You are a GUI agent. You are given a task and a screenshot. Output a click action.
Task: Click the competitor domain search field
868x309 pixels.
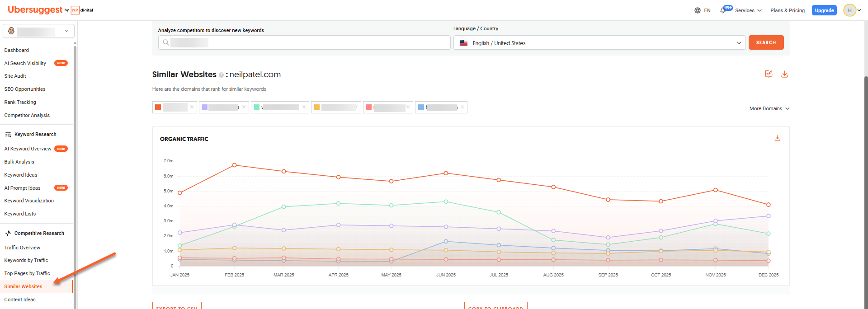[304, 42]
